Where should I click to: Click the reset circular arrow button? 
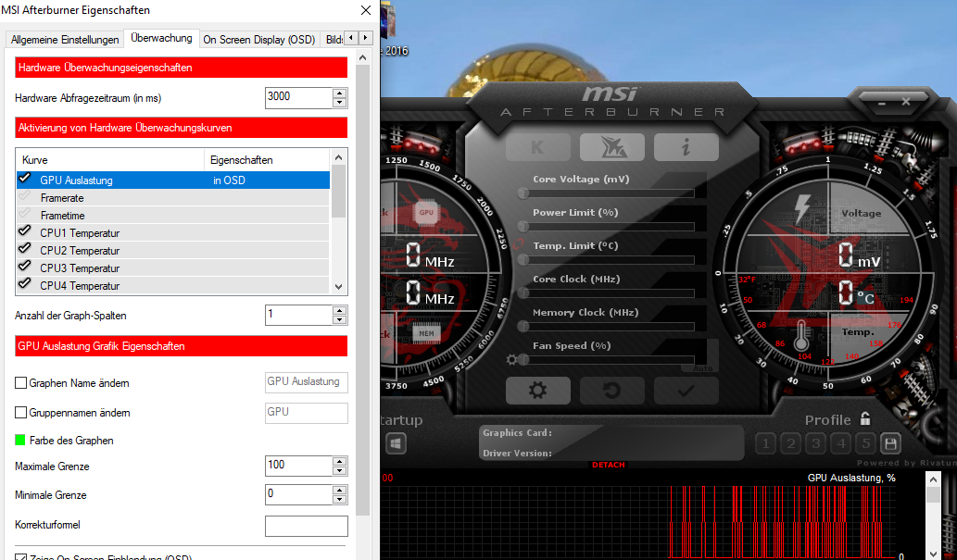coord(612,391)
